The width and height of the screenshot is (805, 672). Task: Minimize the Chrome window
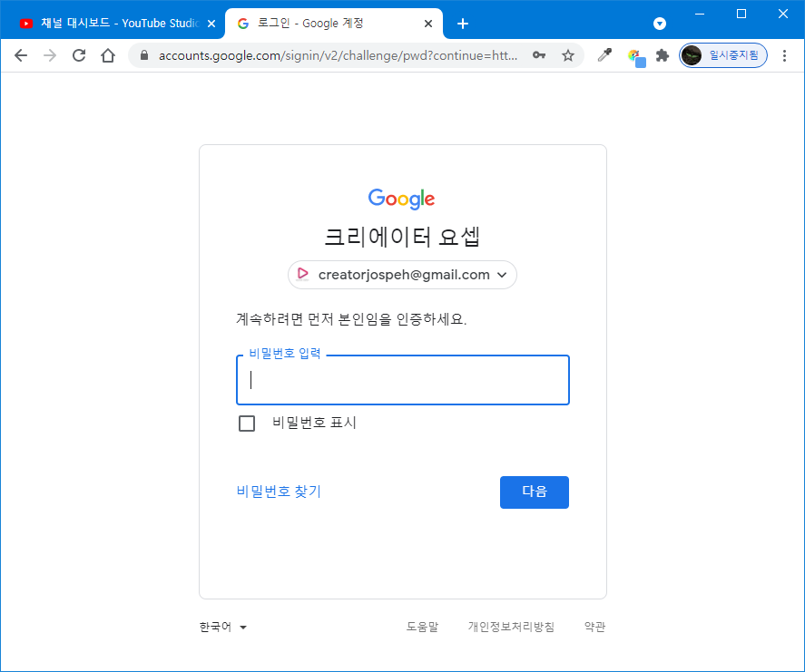tap(699, 14)
